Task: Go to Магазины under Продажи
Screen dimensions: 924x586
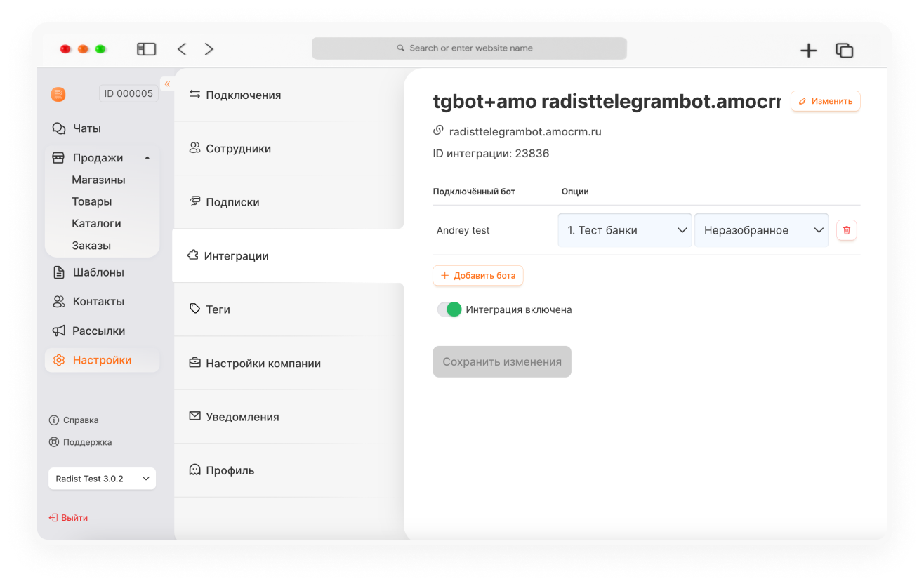Action: click(98, 180)
